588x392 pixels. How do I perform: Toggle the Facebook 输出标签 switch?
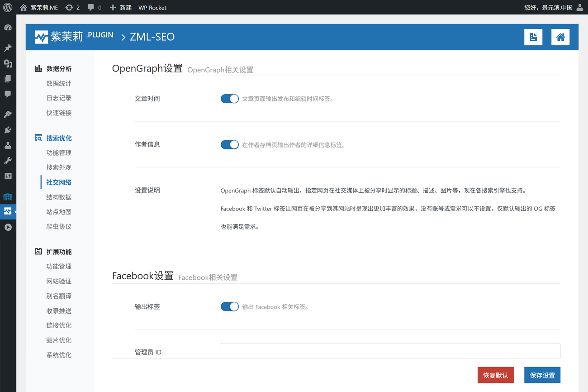click(x=230, y=306)
